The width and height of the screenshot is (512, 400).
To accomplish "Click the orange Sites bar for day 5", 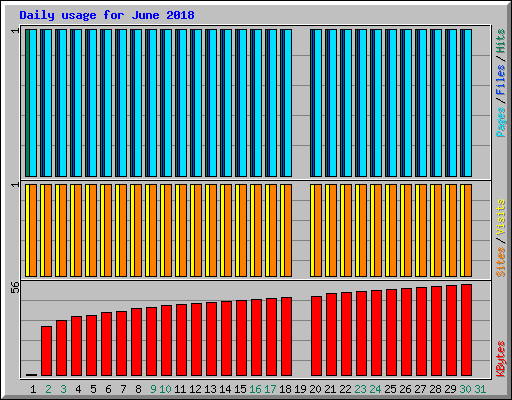I will (93, 230).
